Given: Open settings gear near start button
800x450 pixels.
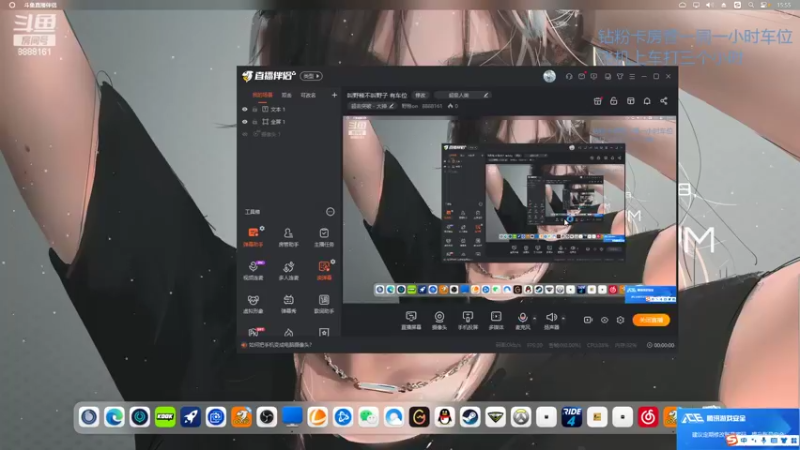Looking at the screenshot, I should coord(620,320).
